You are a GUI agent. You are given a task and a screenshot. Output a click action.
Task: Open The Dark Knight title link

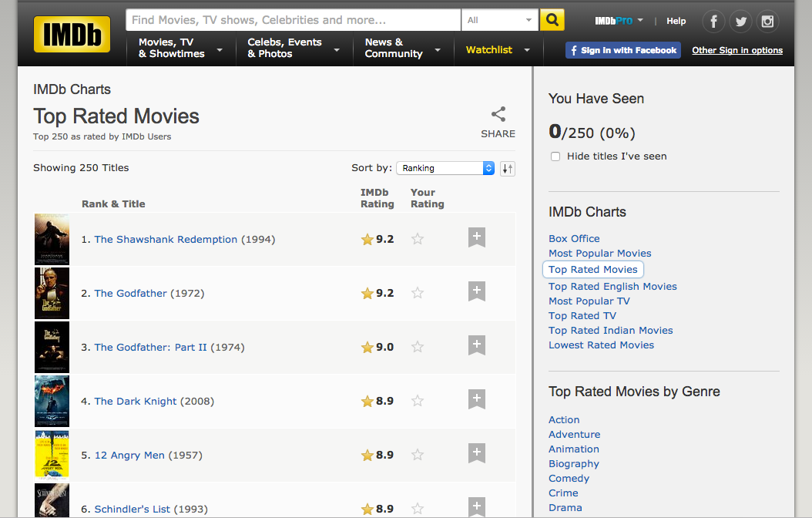tap(135, 401)
